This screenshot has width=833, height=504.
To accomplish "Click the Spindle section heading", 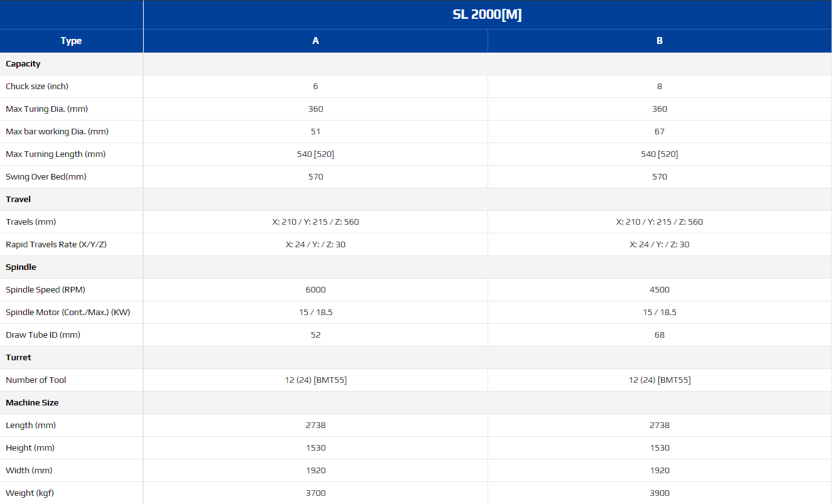I will coord(21,267).
